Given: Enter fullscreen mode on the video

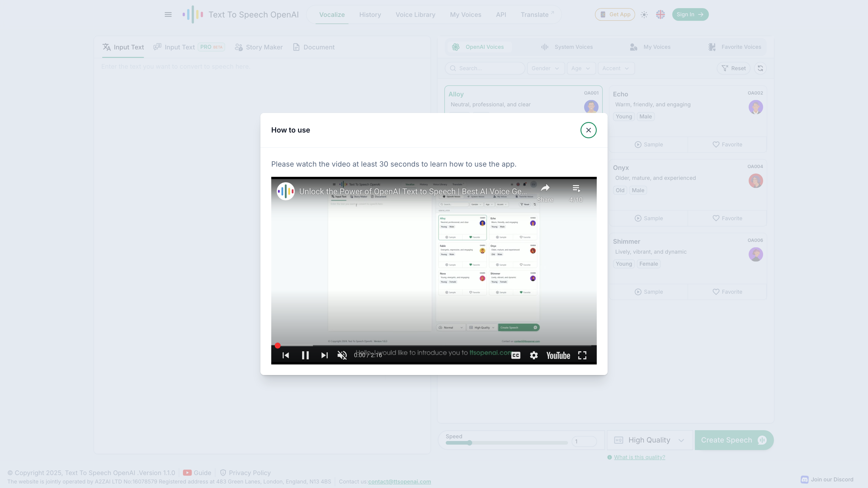Looking at the screenshot, I should click(582, 355).
